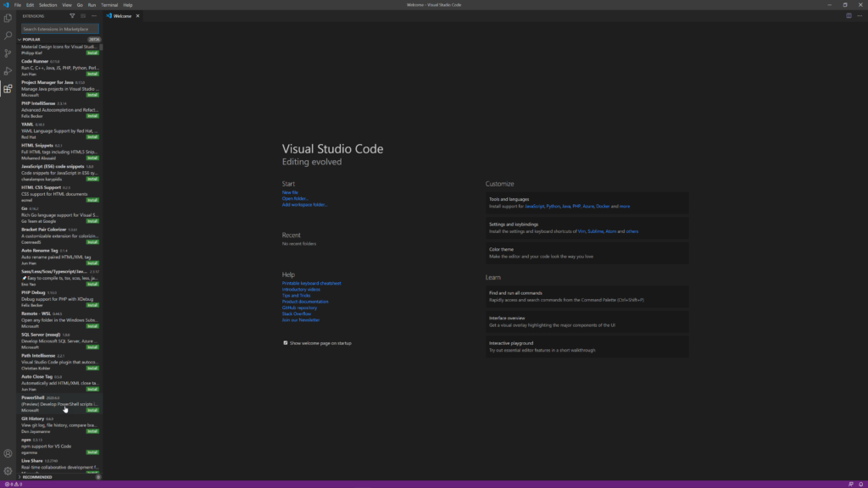Select the HTML CSS Support extension

[x=60, y=194]
